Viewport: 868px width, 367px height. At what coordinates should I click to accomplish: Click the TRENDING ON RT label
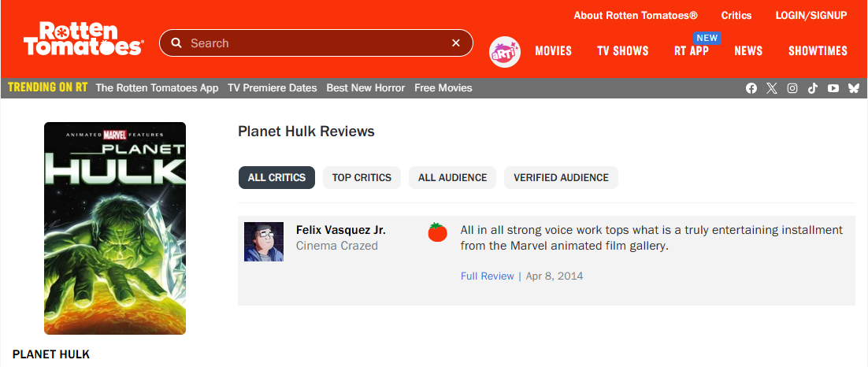point(47,87)
